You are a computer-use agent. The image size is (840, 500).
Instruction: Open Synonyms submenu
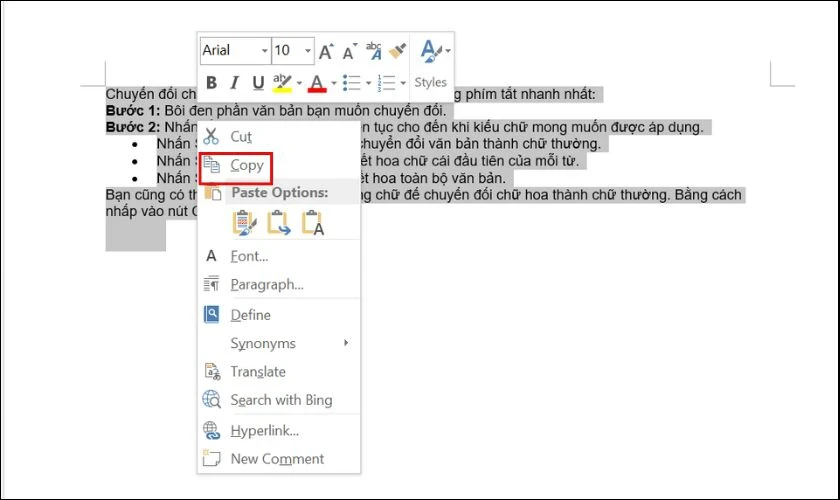(x=279, y=343)
